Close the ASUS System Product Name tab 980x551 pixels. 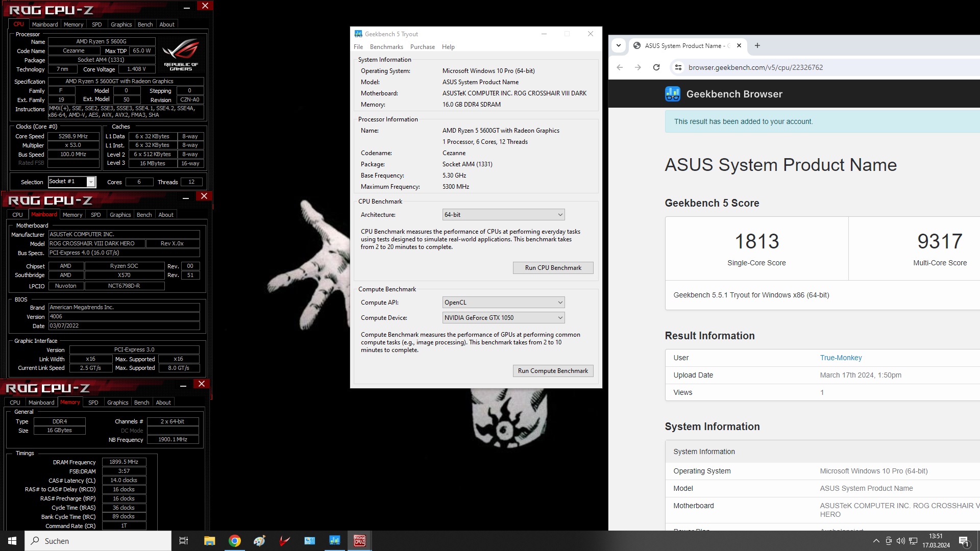point(739,45)
